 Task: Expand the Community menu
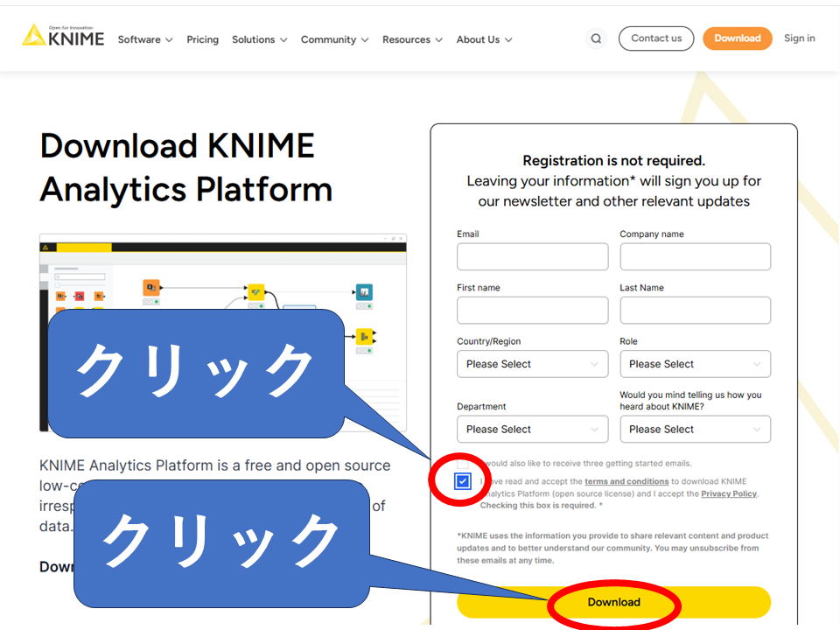334,39
